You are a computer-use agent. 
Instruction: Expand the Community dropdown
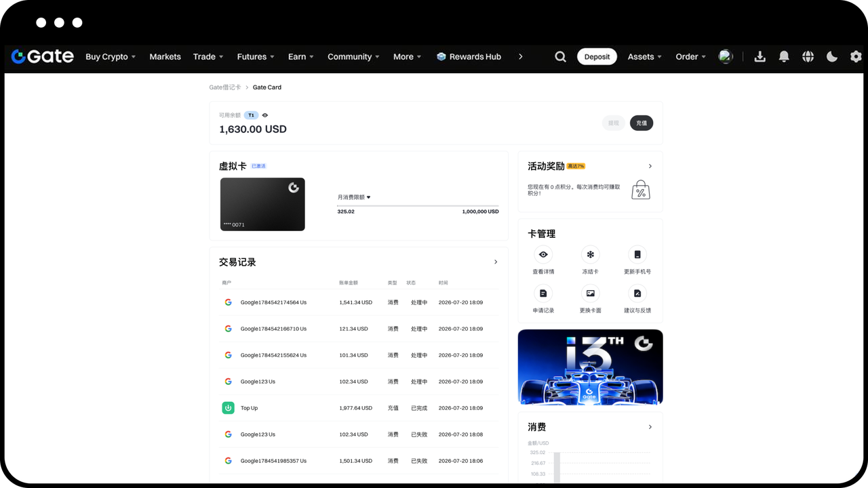coord(353,57)
